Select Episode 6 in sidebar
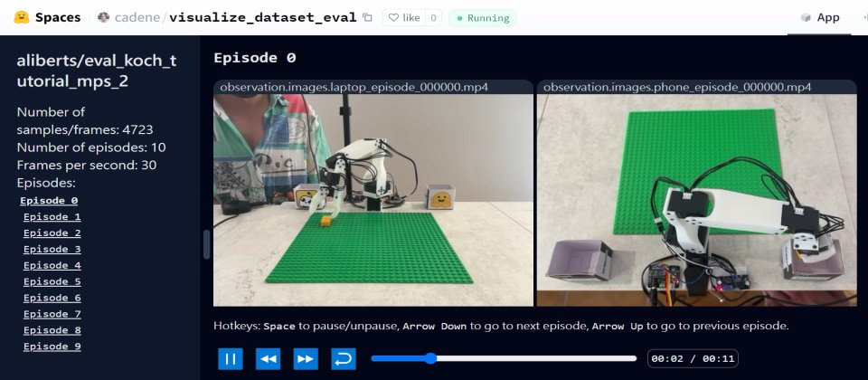 (52, 298)
